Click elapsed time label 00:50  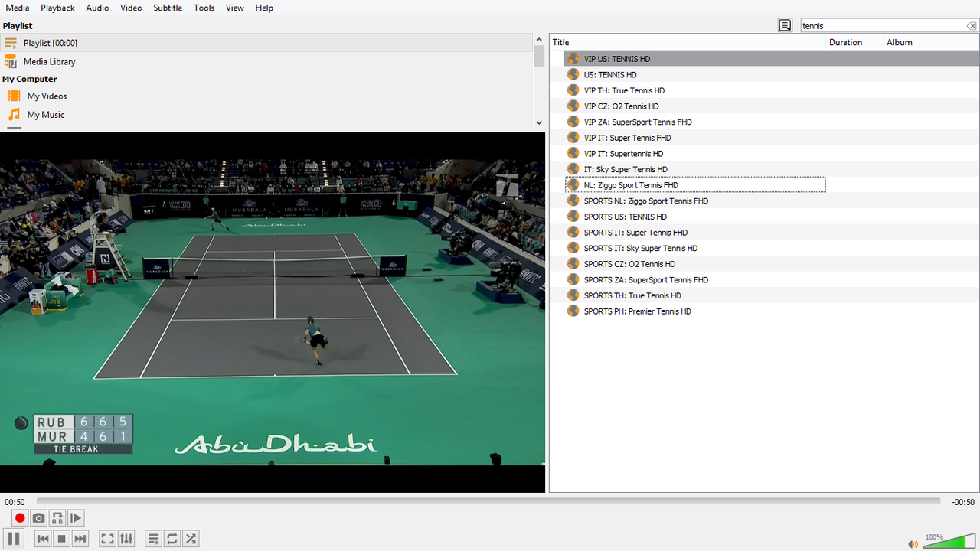click(x=15, y=502)
